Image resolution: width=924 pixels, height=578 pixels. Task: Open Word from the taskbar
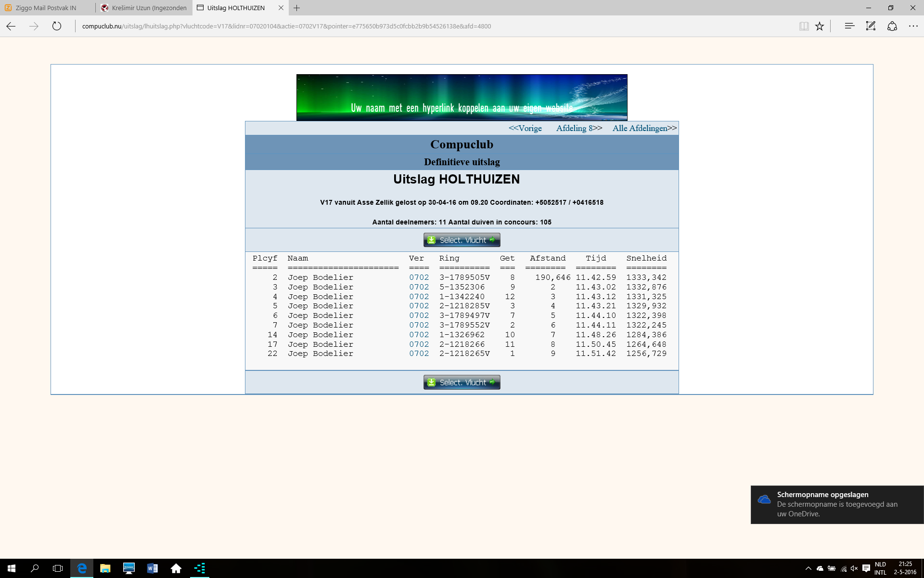pos(152,568)
